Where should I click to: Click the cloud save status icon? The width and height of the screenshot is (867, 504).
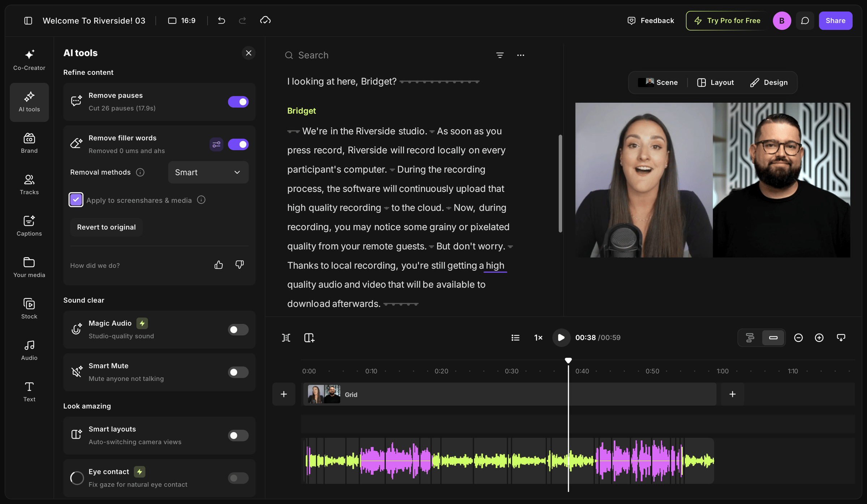[x=265, y=21]
